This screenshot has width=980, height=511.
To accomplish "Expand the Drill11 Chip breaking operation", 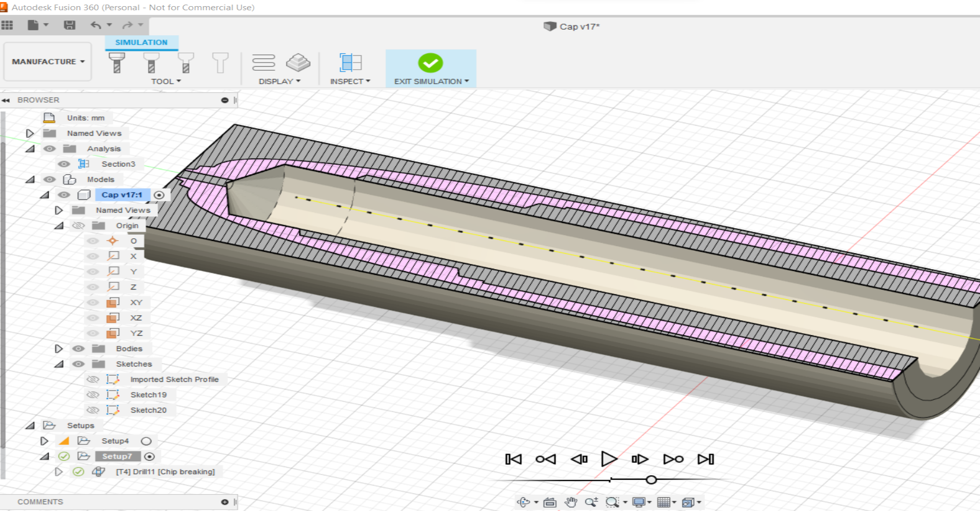I will tap(58, 472).
